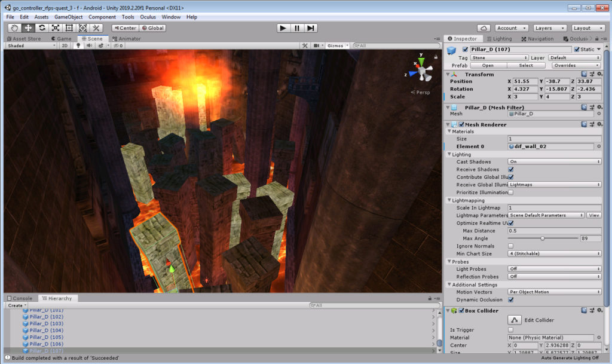Select the custom editor tools icon
This screenshot has width=612, height=364.
click(96, 28)
